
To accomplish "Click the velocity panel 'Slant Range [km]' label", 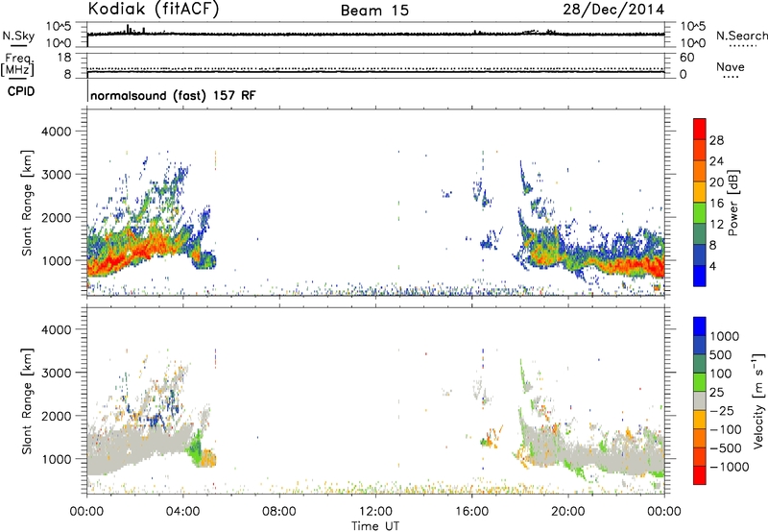I will (x=27, y=401).
